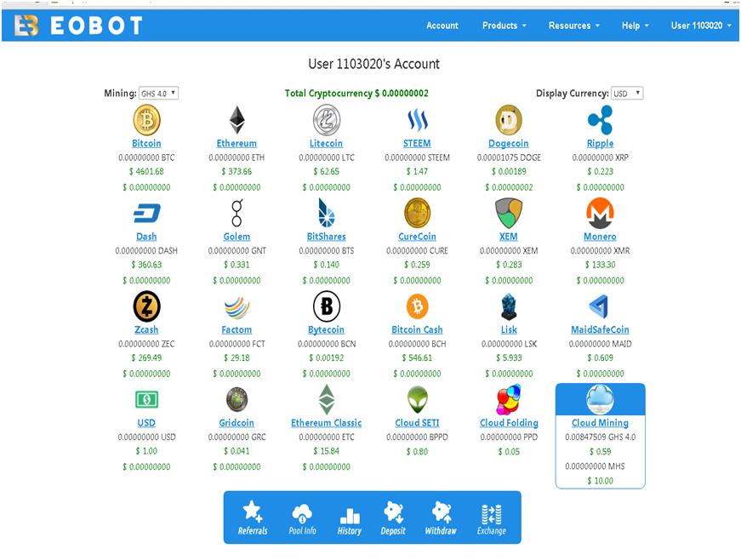Screen dimensions: 741x560
Task: Expand the Help menu
Action: pyautogui.click(x=636, y=26)
